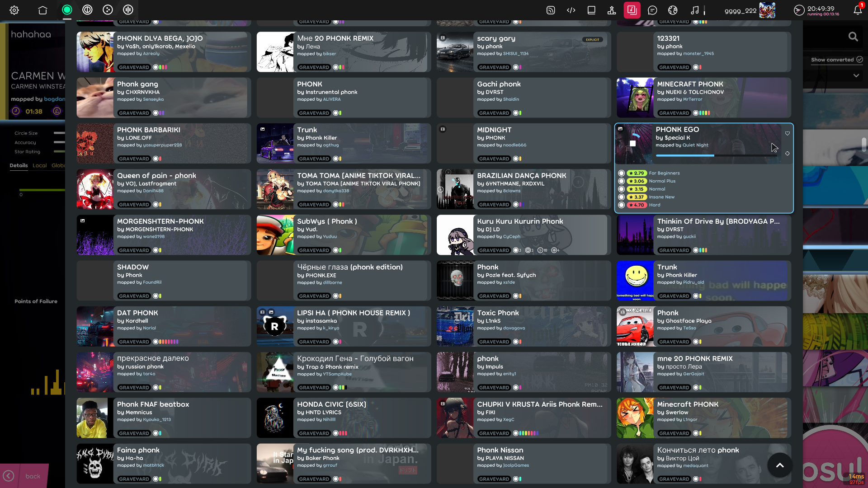Screen dimensions: 868x488
Task: Open the Local leaderboard tab
Action: point(39,165)
